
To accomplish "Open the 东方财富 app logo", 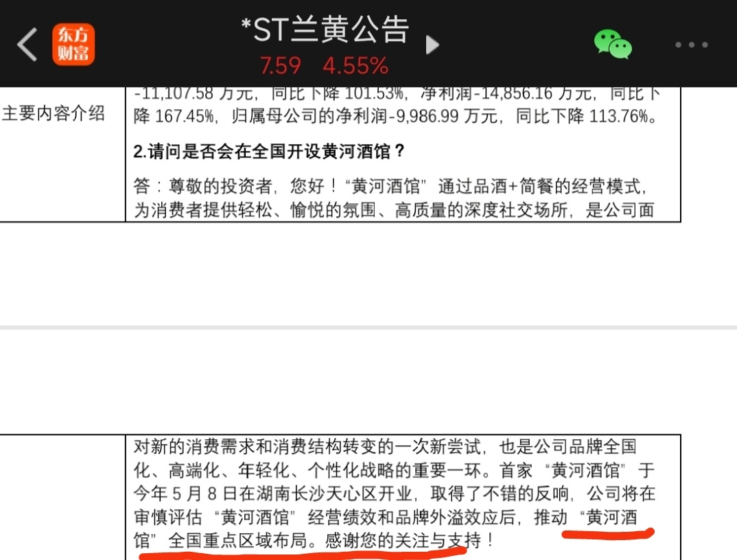I will (73, 44).
